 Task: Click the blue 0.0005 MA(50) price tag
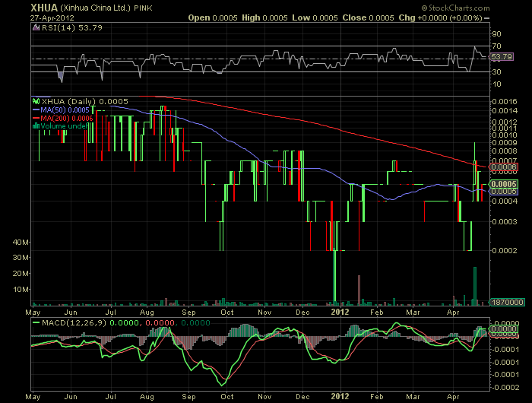coord(503,192)
